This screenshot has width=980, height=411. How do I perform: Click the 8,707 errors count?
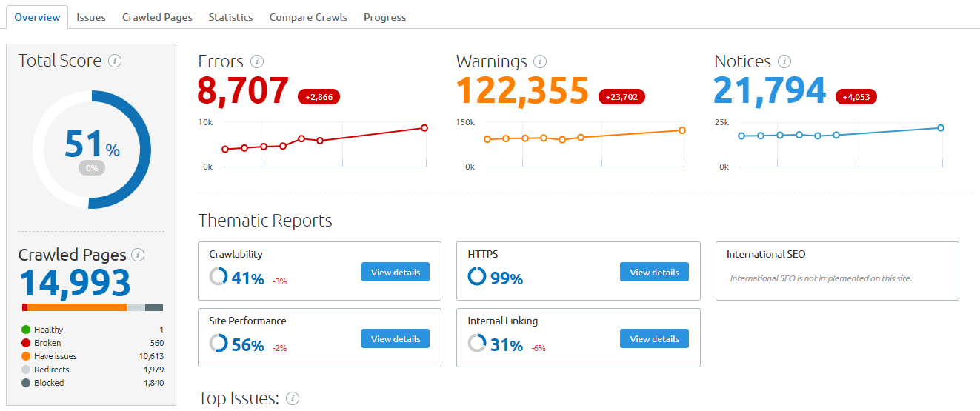click(x=244, y=91)
